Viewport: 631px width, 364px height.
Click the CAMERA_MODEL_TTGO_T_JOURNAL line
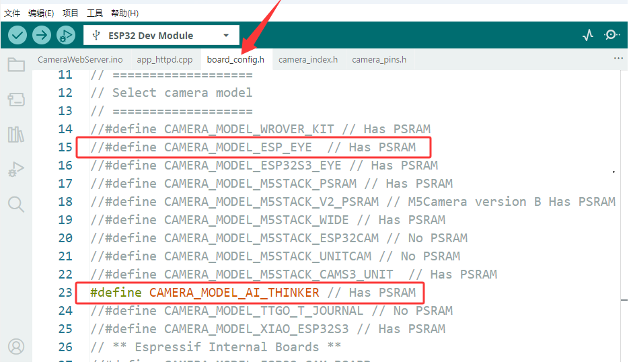(272, 310)
